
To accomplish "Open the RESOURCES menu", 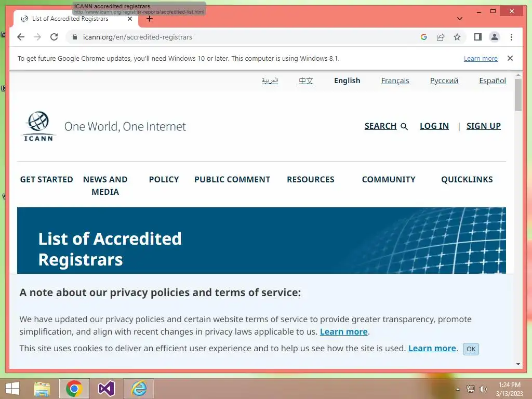I will click(311, 179).
